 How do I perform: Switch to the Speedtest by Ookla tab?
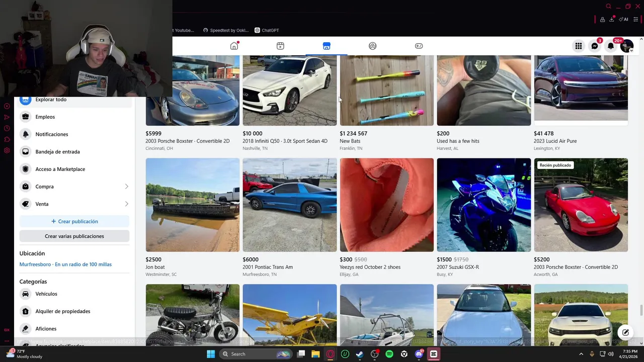tap(226, 30)
